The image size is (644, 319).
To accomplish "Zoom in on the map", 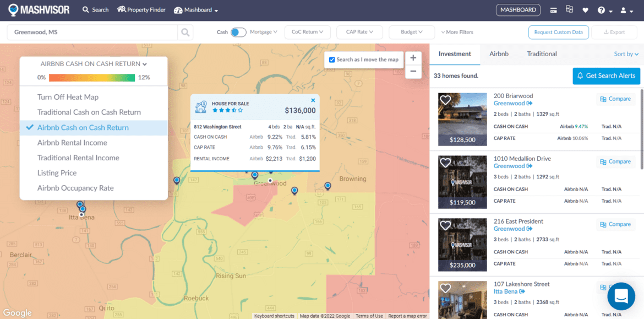I will pos(413,58).
